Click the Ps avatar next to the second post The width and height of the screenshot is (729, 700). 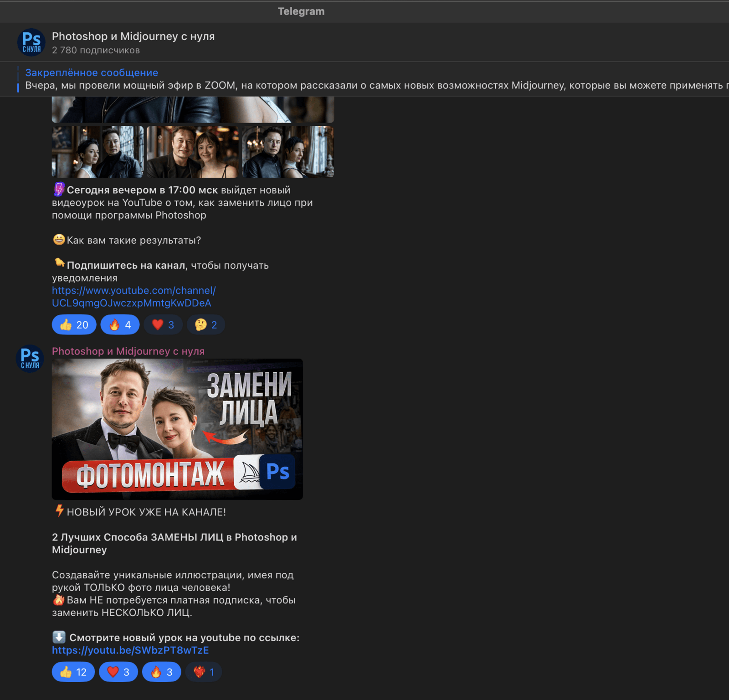(x=30, y=359)
